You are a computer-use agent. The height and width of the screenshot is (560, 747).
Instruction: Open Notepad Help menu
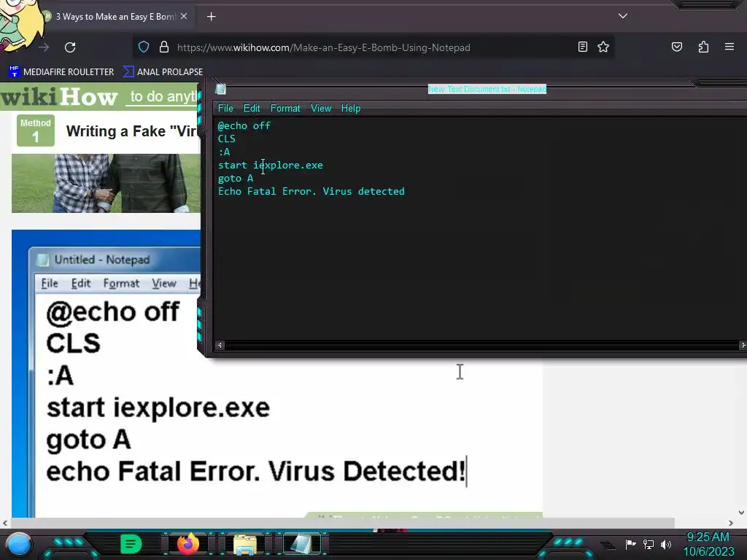tap(351, 108)
